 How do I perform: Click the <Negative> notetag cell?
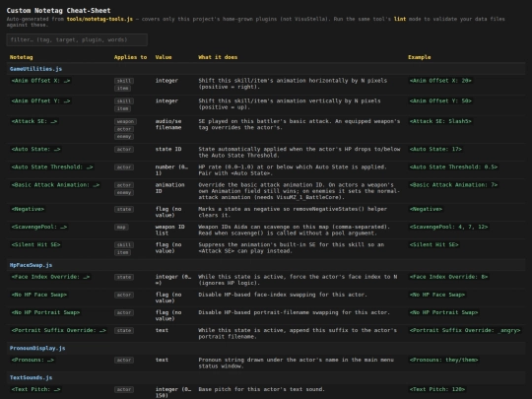[x=28, y=209]
